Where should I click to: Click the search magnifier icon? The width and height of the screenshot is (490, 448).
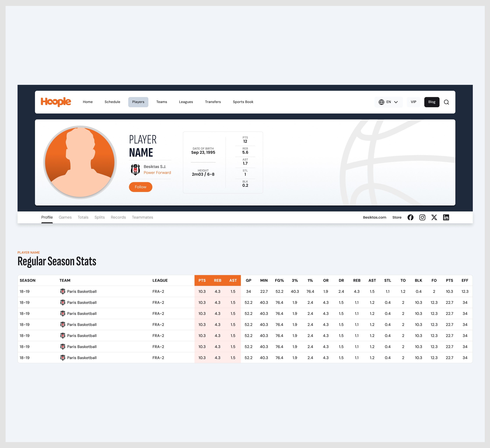coord(446,102)
